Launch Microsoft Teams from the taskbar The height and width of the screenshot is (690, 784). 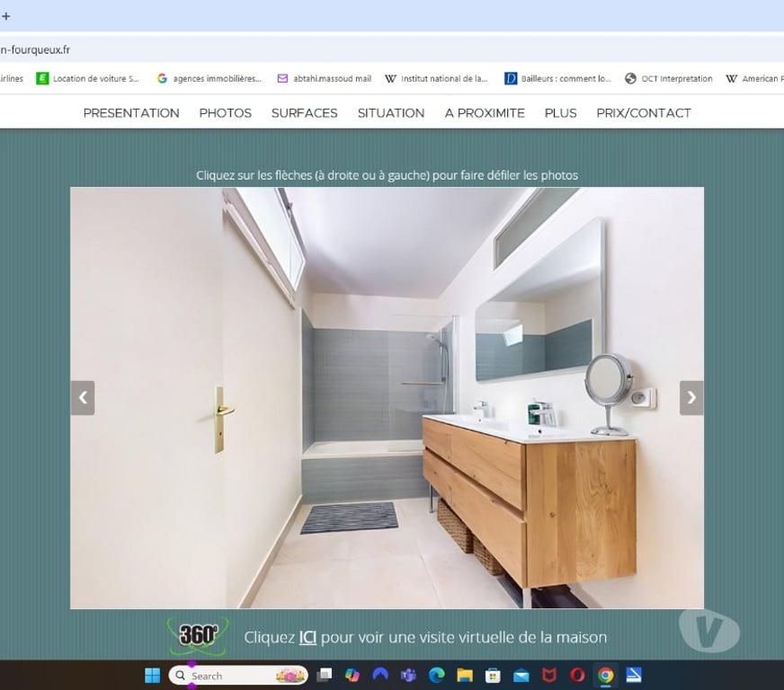pyautogui.click(x=408, y=676)
